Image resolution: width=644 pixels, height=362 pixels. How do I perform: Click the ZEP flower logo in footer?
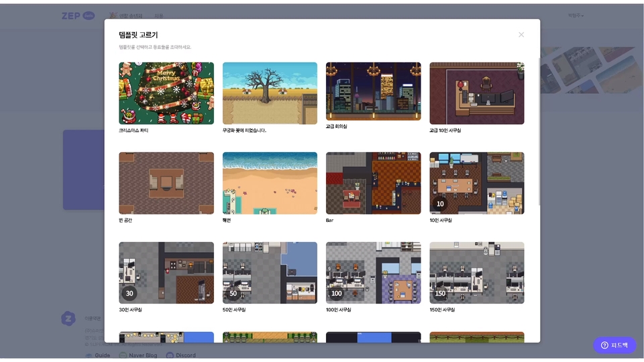pos(68,318)
